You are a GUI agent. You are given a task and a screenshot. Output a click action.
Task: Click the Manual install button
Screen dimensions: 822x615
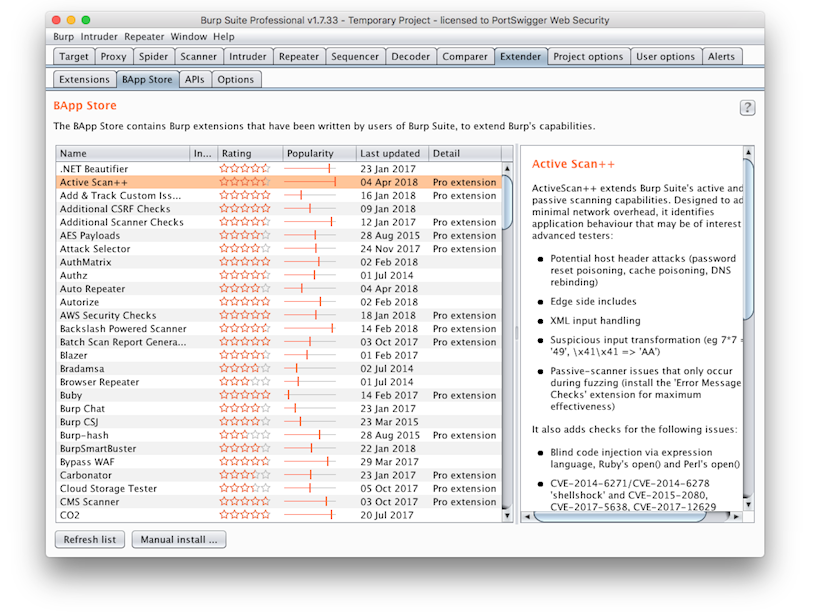click(179, 540)
